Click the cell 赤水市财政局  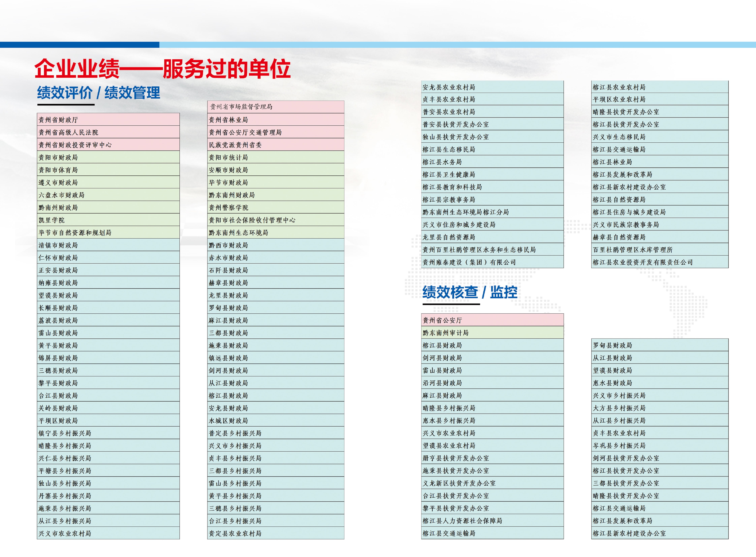tap(276, 258)
